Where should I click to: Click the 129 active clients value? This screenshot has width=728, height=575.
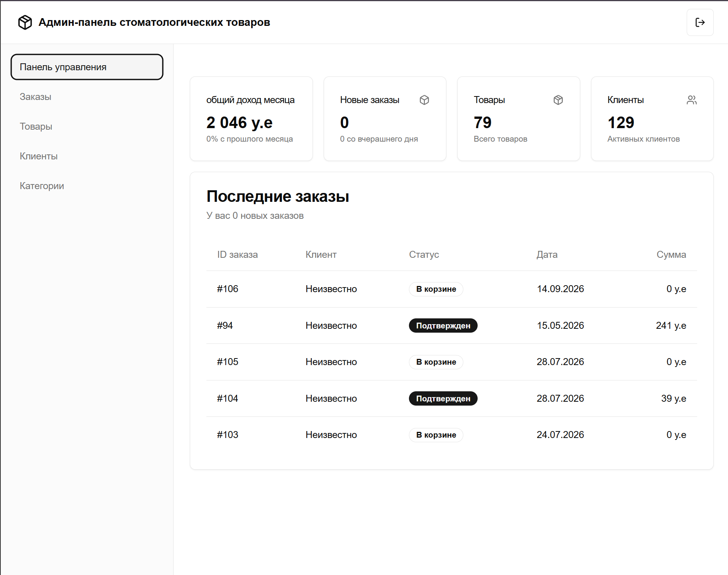coord(621,123)
